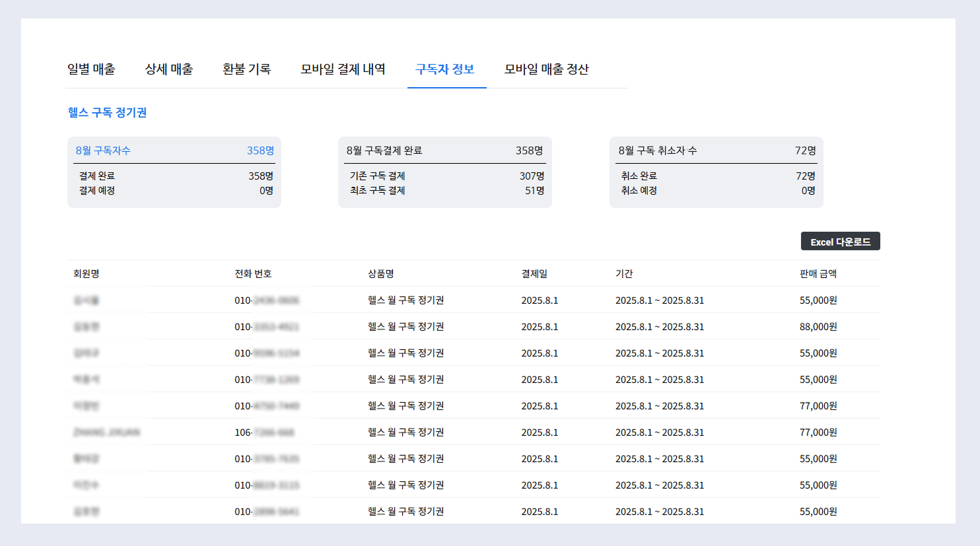Click the 51명 value
Viewport: 980px width, 546px height.
coord(535,190)
